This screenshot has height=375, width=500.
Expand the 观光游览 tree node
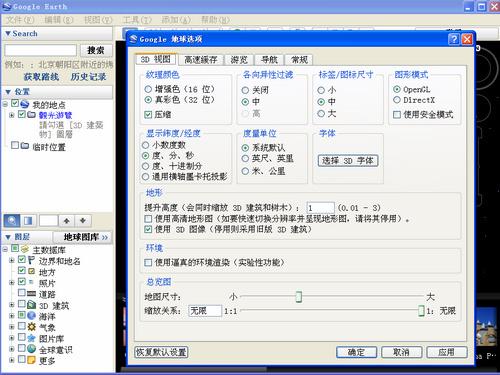point(12,115)
